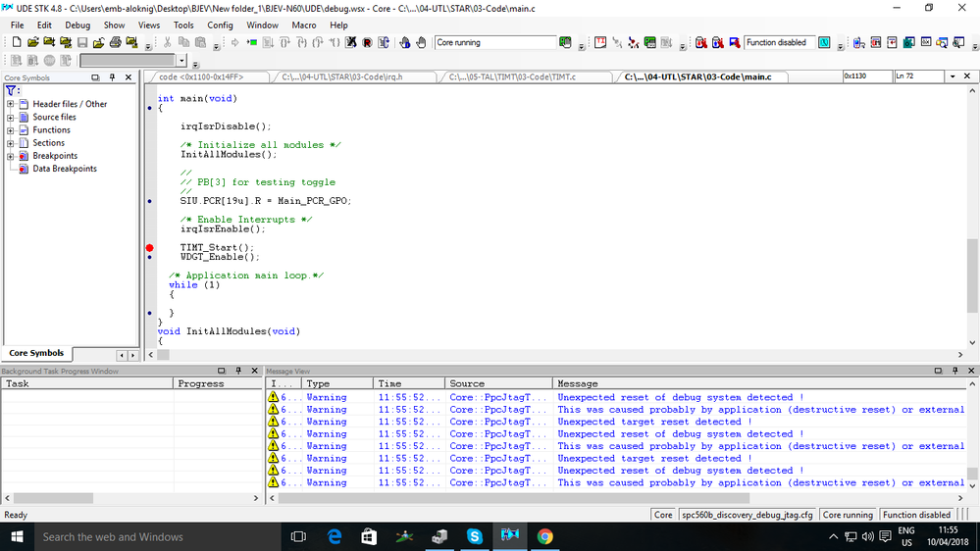This screenshot has height=551, width=980.
Task: Open the Views menu
Action: coord(149,25)
